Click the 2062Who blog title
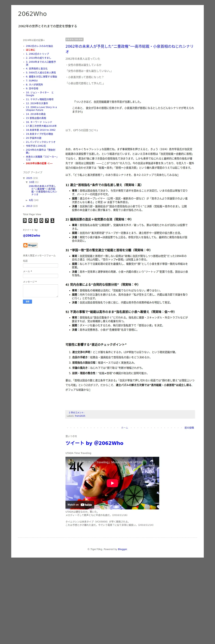215x644 pixels. click(x=32, y=14)
